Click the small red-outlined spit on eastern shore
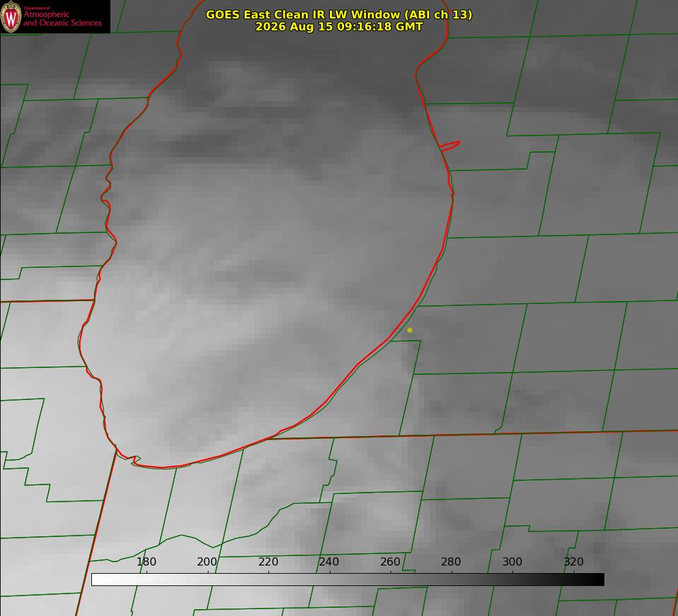The height and width of the screenshot is (616, 678). point(450,146)
